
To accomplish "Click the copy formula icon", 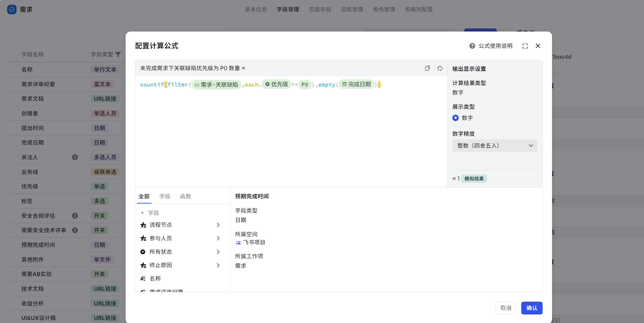I will click(x=427, y=68).
